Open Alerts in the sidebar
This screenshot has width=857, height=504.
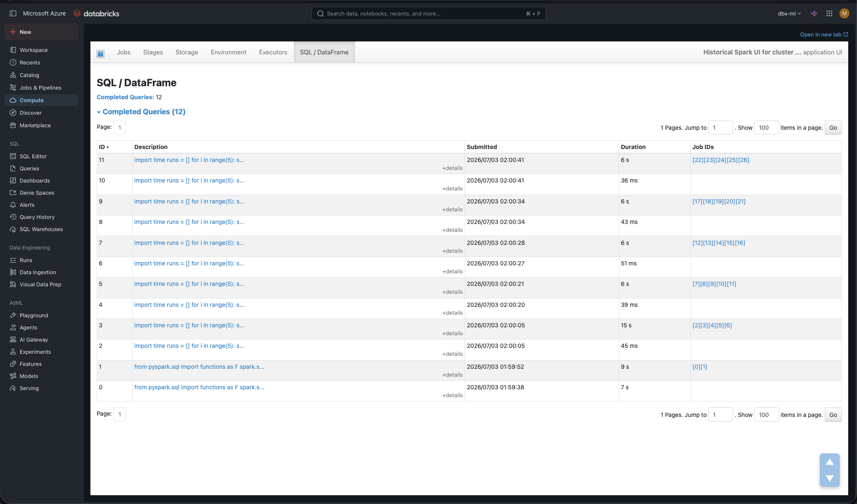[x=41, y=205]
